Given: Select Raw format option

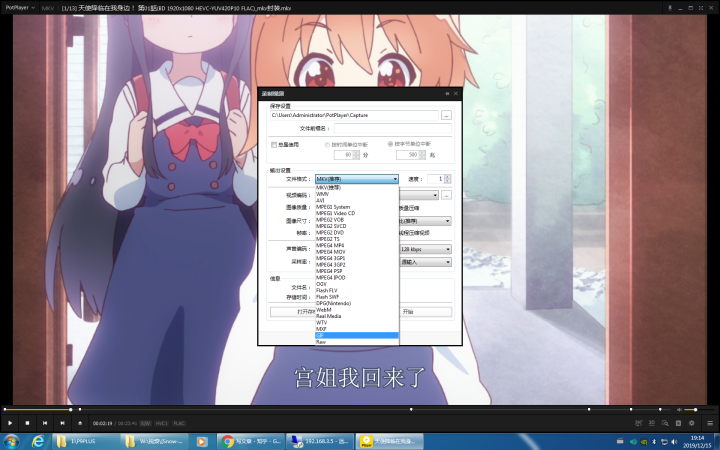Looking at the screenshot, I should point(357,342).
